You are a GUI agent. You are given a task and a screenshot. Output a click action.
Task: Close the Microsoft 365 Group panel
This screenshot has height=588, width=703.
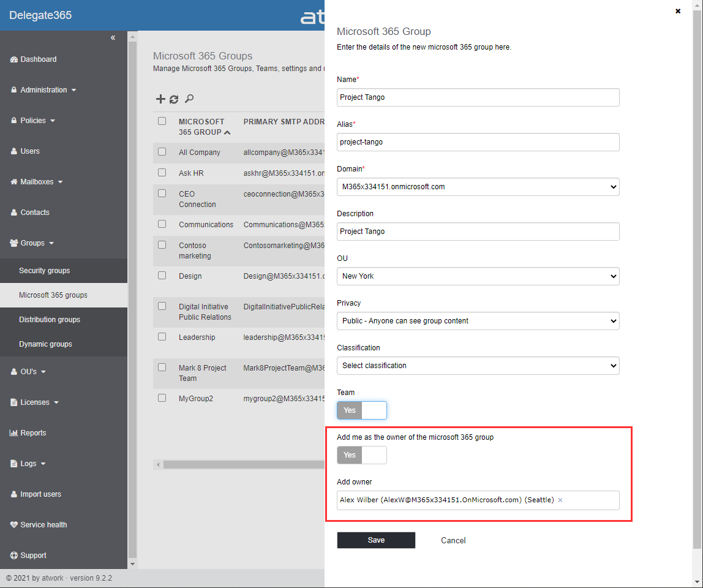(678, 11)
